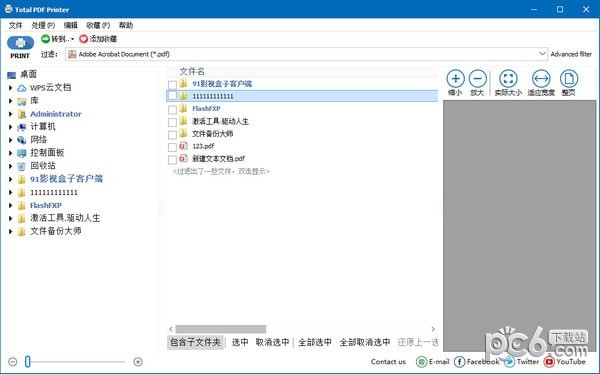Image resolution: width=600 pixels, height=374 pixels.
Task: Click the Advanced filter link
Action: coord(571,54)
